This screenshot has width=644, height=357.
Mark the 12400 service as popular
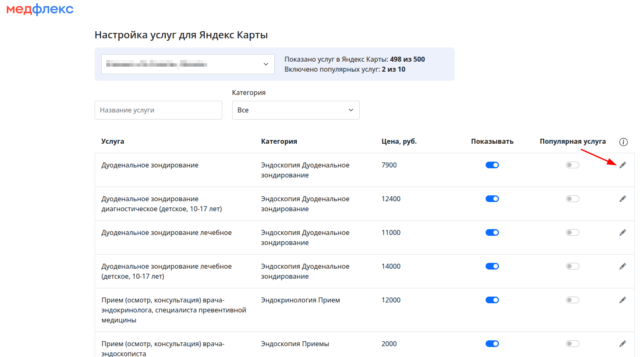pos(572,199)
